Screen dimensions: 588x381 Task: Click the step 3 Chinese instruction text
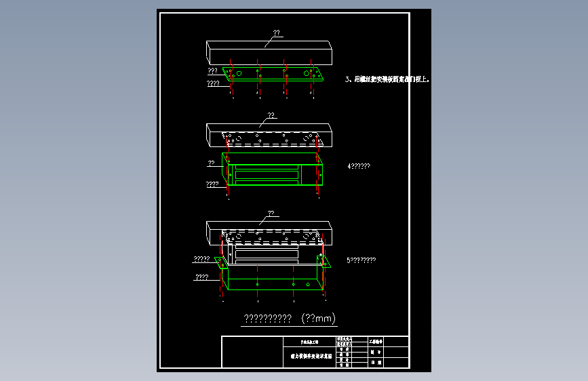[x=387, y=79]
